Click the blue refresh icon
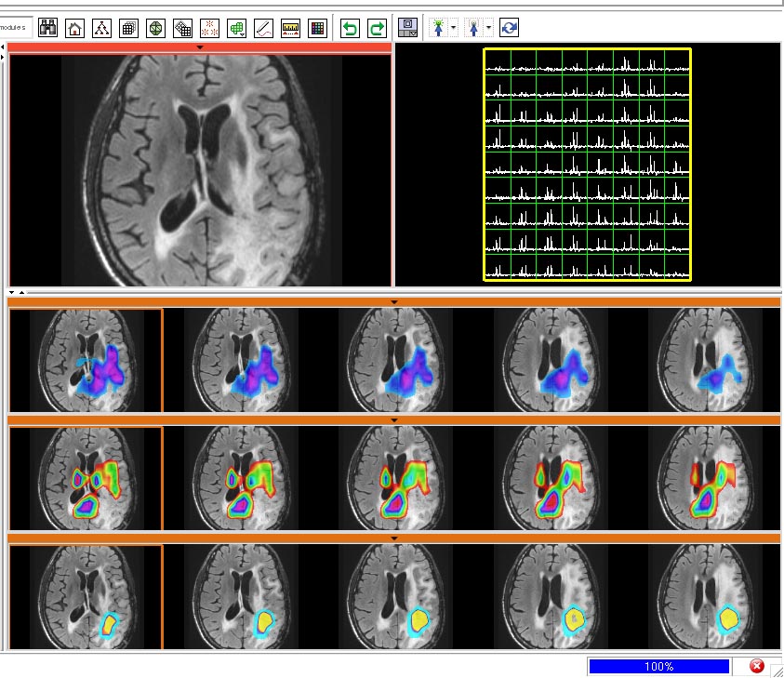The height and width of the screenshot is (678, 784). tap(509, 28)
